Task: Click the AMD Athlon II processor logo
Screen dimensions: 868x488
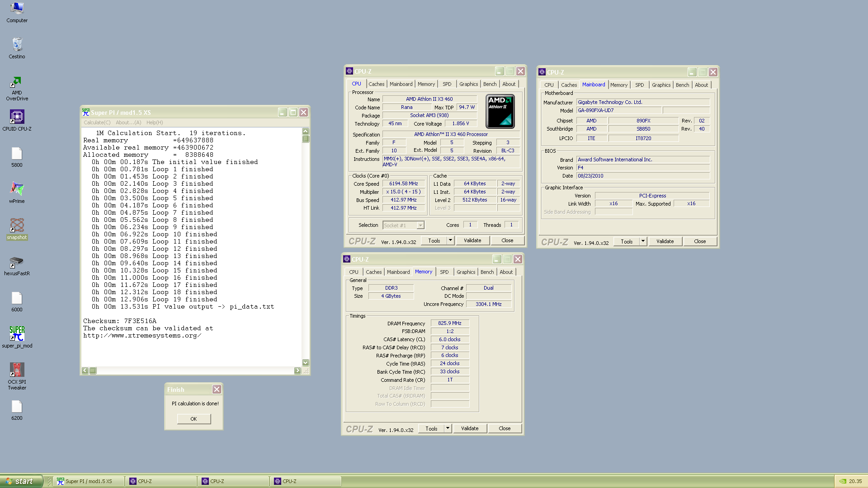Action: [x=500, y=112]
